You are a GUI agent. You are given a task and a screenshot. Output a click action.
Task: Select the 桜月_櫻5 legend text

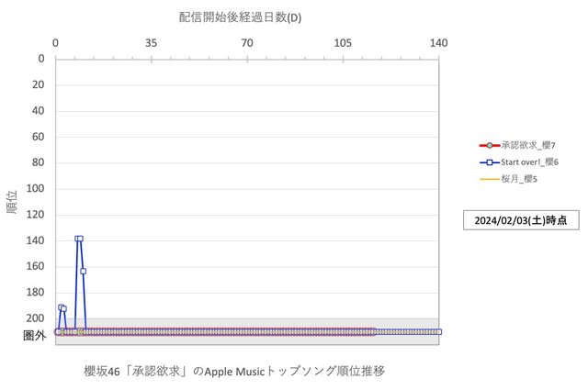point(520,178)
